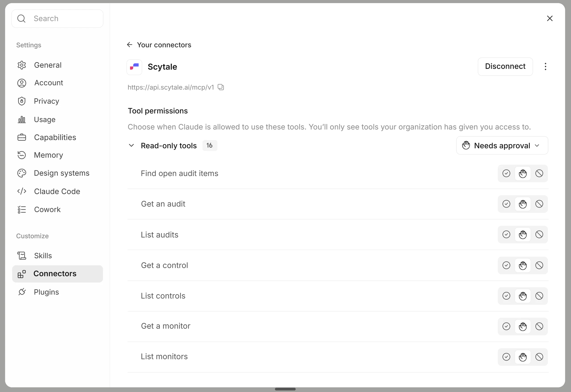Allow Get an audit tool always
Viewport: 571px width, 392px height.
pos(506,204)
